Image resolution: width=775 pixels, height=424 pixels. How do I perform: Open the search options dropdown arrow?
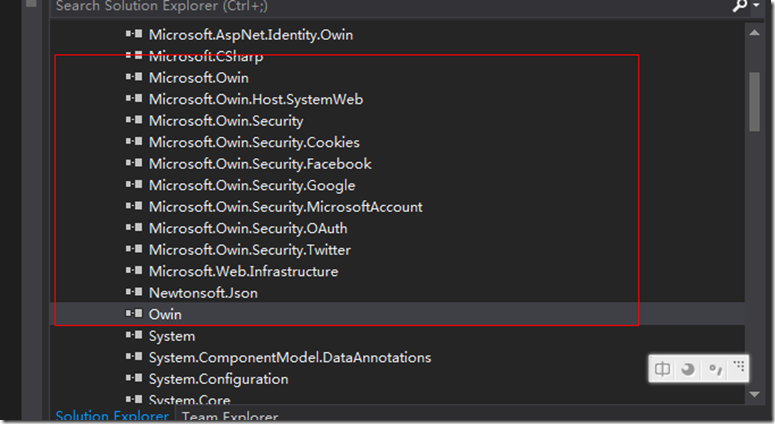pyautogui.click(x=759, y=7)
